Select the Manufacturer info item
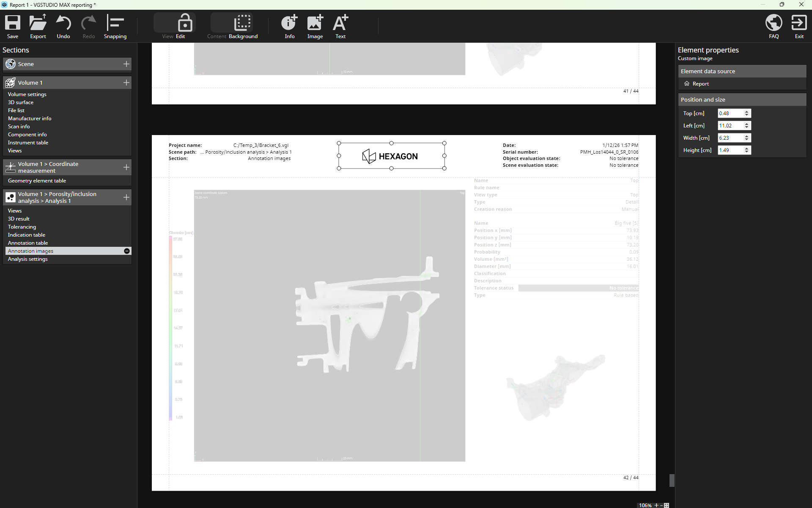 [x=30, y=119]
